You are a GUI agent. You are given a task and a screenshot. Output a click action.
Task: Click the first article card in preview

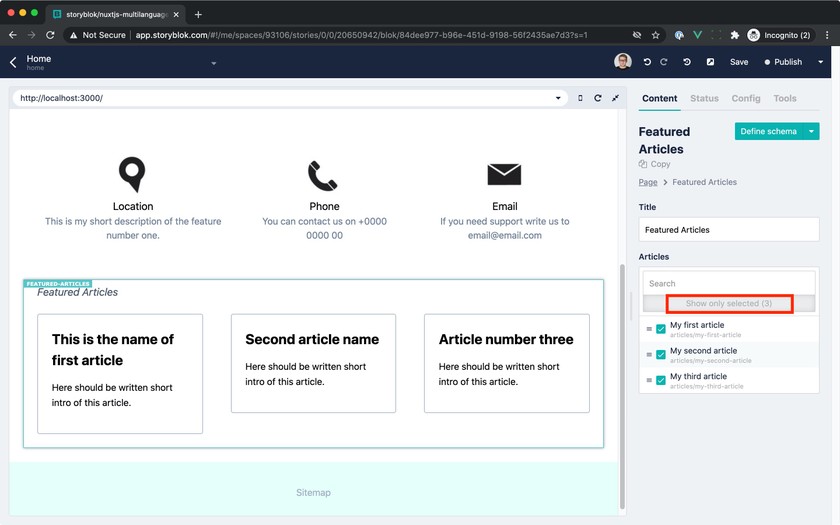pyautogui.click(x=120, y=374)
